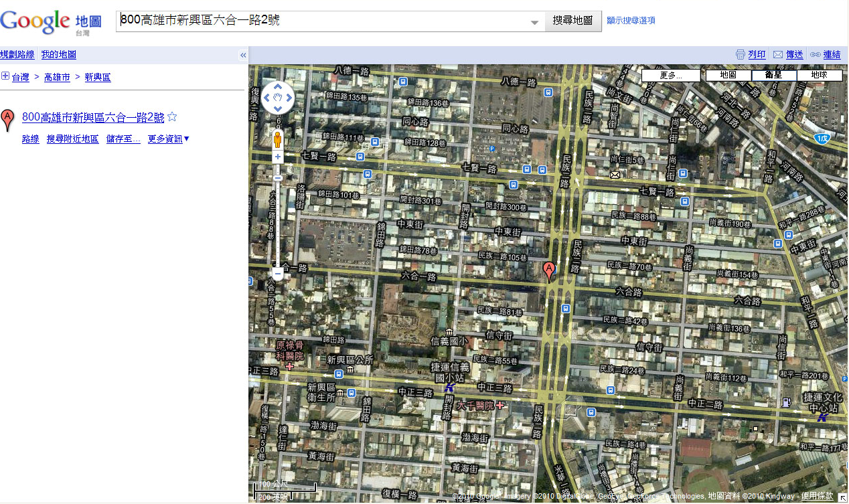849x504 pixels.
Task: Zoom out with the minus button
Action: 277,274
